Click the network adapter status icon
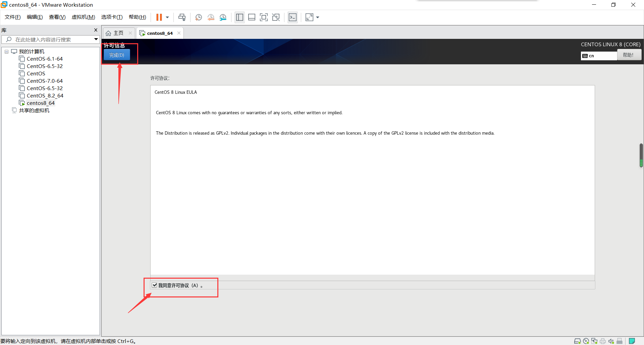Screen dimensions: 644x345 [594, 341]
